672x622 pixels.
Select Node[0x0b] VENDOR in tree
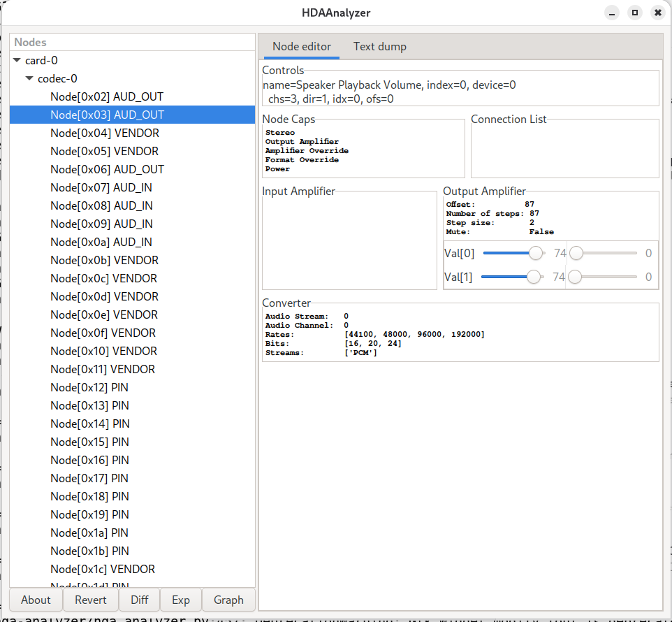104,260
